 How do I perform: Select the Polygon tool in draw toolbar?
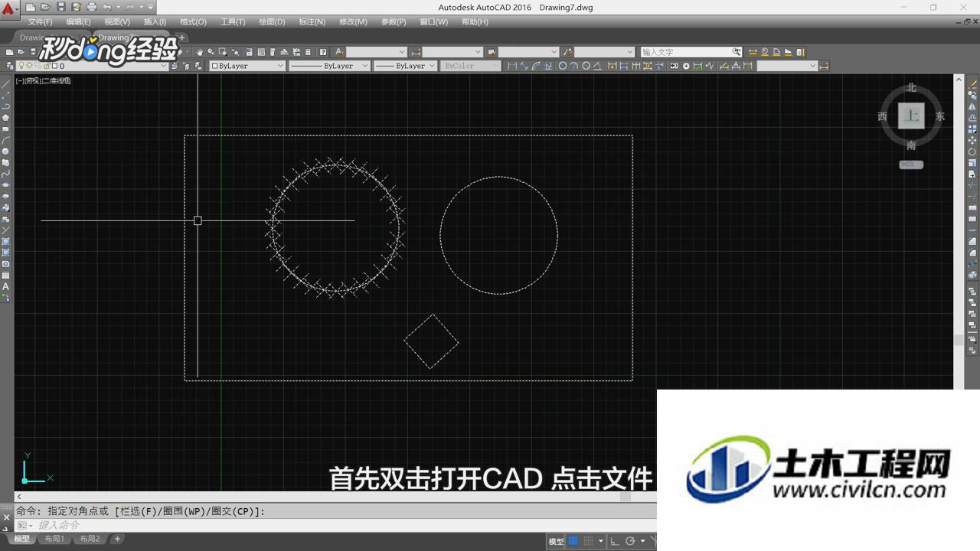[5, 117]
